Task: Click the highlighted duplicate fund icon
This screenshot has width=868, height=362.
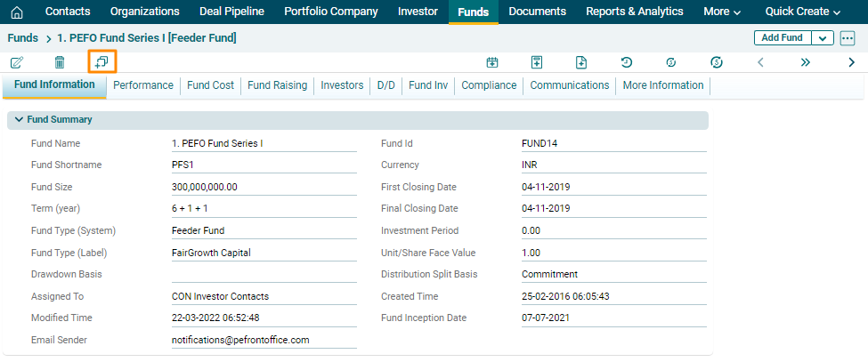Action: click(x=102, y=62)
